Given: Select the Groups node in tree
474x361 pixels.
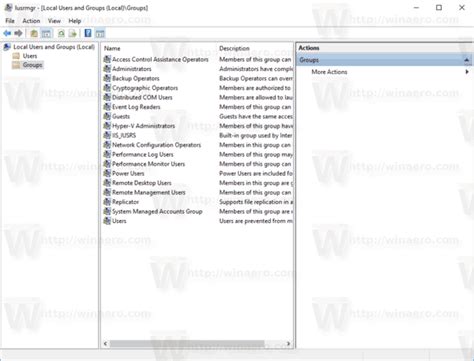Looking at the screenshot, I should [32, 65].
